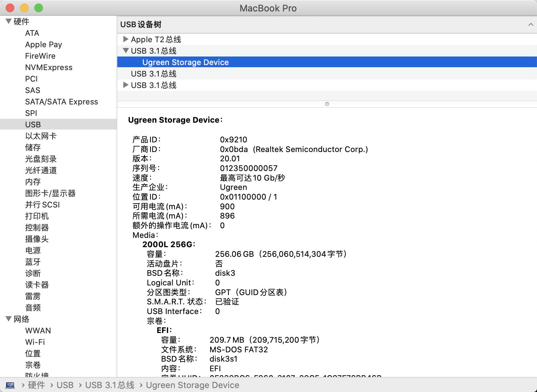The width and height of the screenshot is (537, 392).
Task: Click USB in the breadcrumb path
Action: (65, 385)
